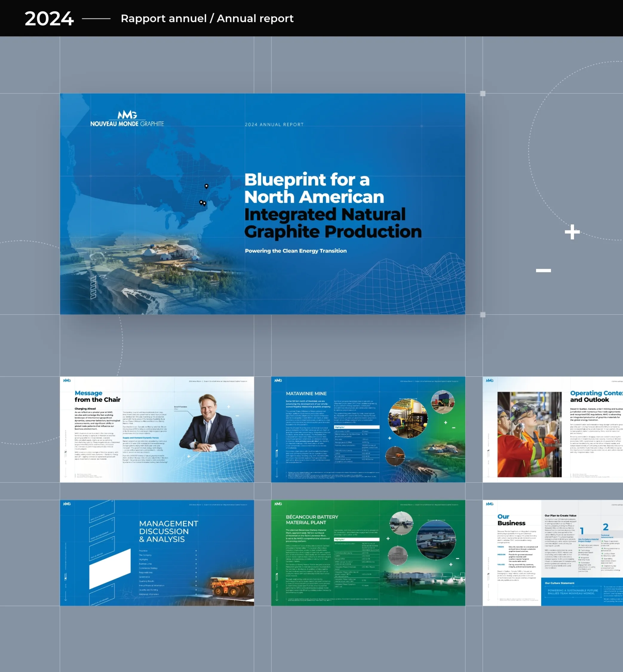Image resolution: width=623 pixels, height=672 pixels.
Task: Click the NMG logo on Message from the Chair page
Action: (x=67, y=380)
